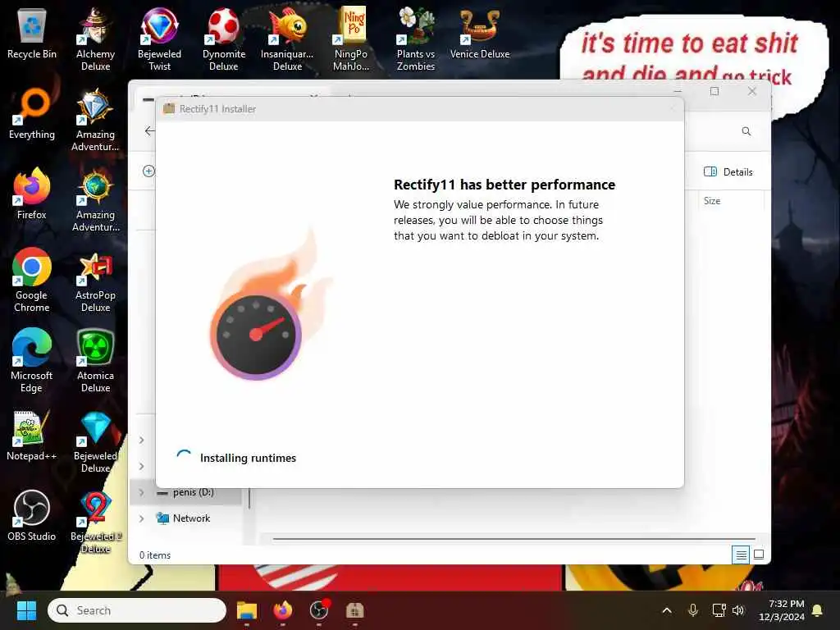Viewport: 840px width, 630px height.
Task: Click the Explorer search magnifier icon
Action: coord(746,131)
